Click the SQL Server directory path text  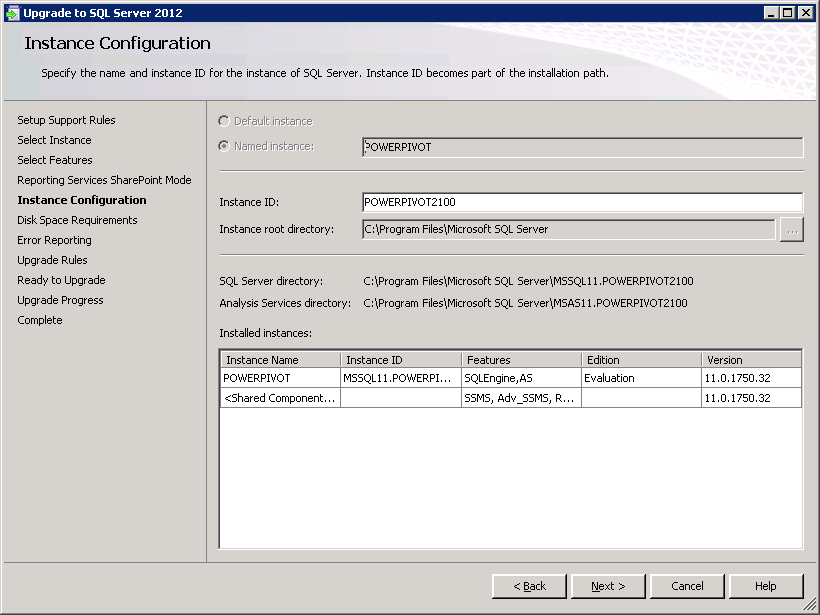pyautogui.click(x=528, y=281)
